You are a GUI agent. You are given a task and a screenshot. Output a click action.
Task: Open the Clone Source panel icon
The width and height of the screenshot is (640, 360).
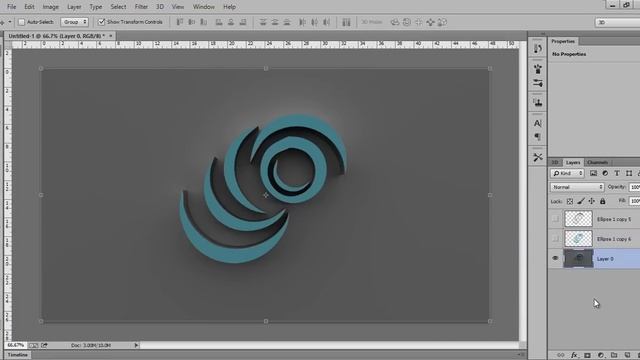tap(538, 103)
